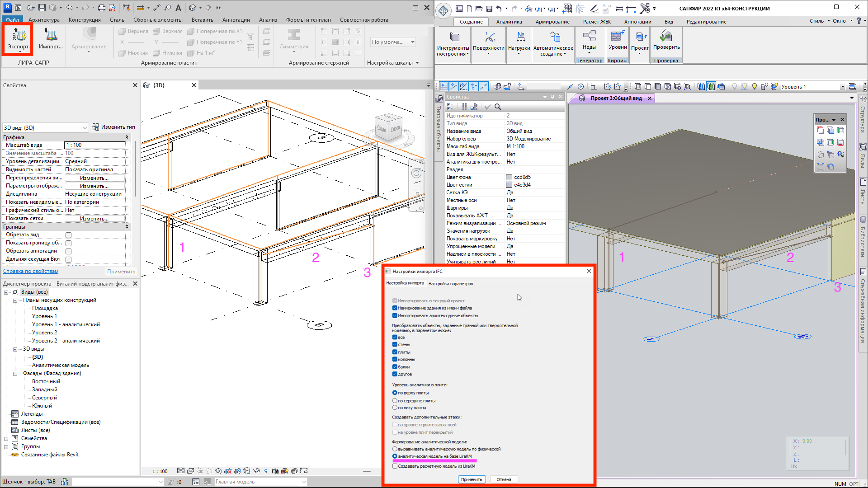
Task: Click the Импорт ribbon icon
Action: click(50, 39)
